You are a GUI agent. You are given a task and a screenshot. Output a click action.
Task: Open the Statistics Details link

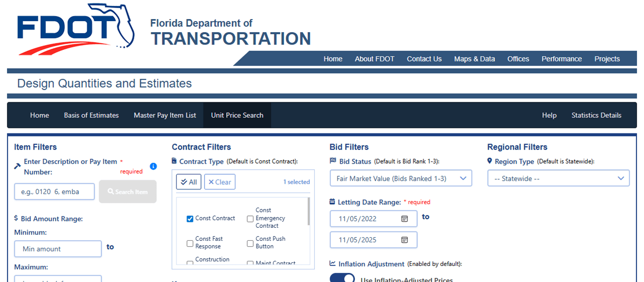pos(596,115)
